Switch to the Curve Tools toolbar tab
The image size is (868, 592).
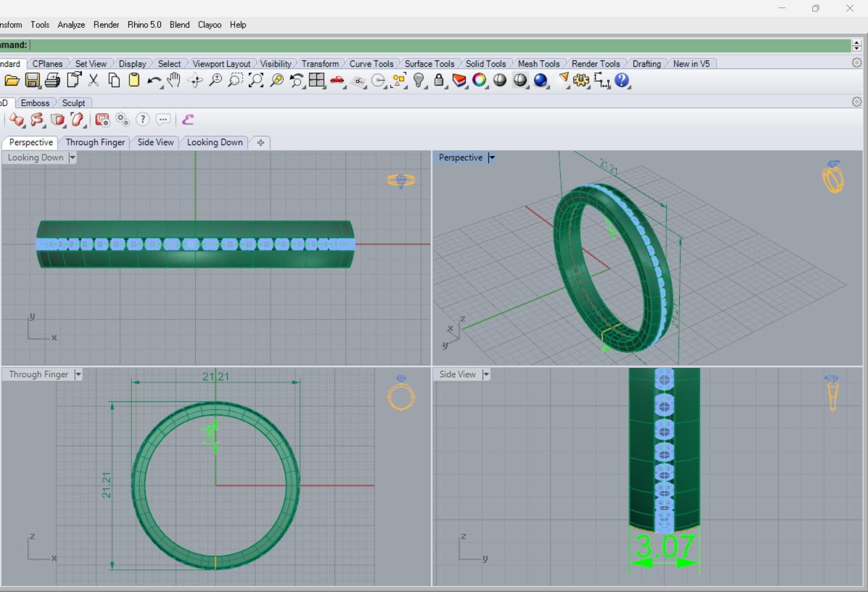[372, 64]
